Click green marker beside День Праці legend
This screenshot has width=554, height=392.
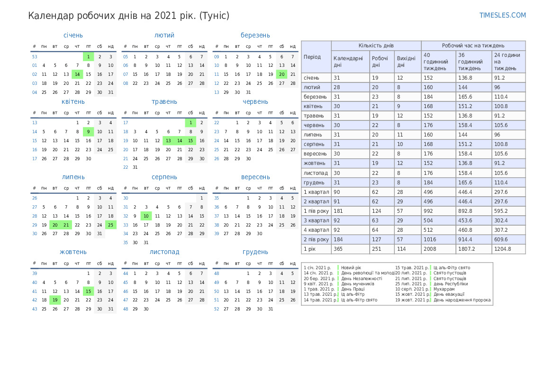[338, 289]
